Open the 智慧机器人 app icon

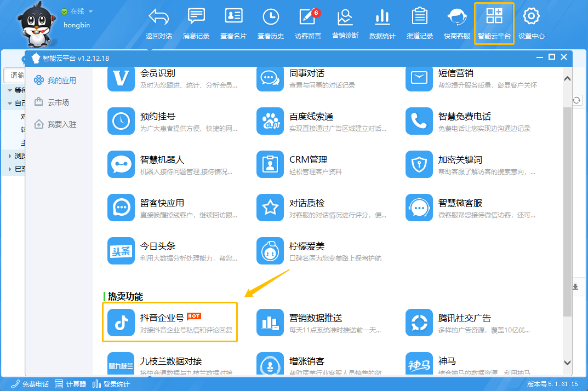coord(121,164)
